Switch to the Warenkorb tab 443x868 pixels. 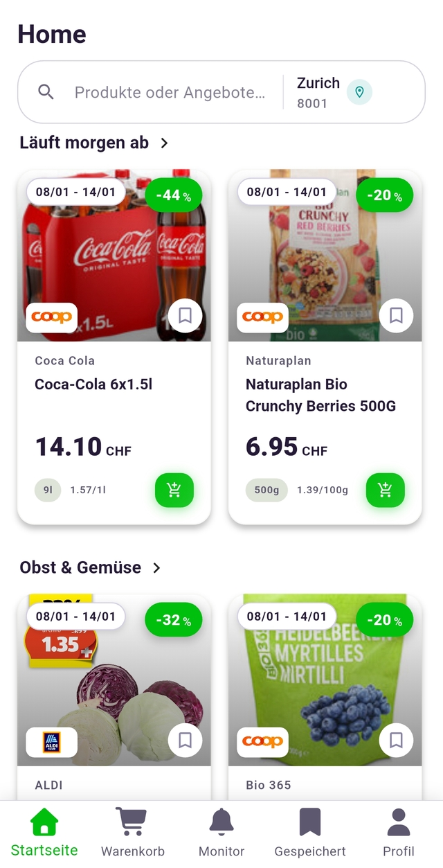[133, 833]
